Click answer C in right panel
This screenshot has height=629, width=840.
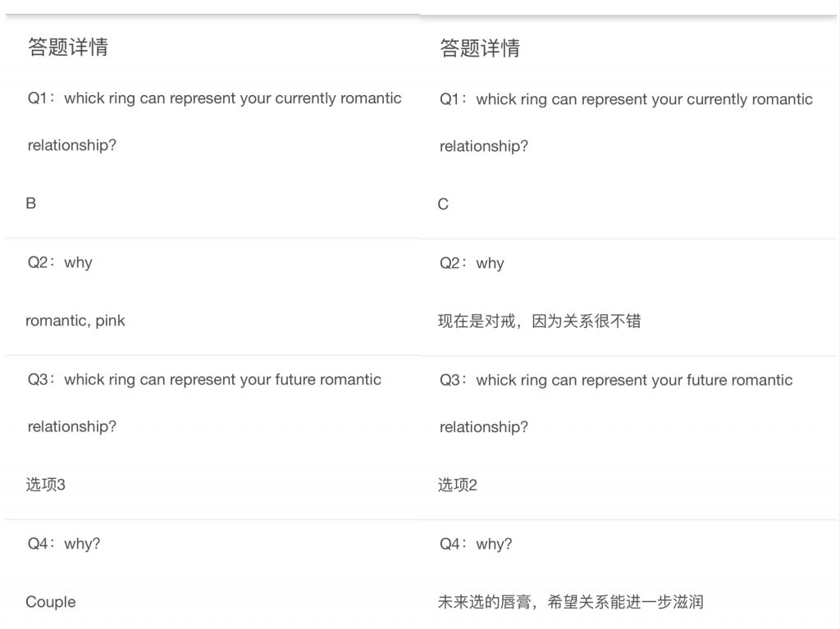tap(443, 205)
